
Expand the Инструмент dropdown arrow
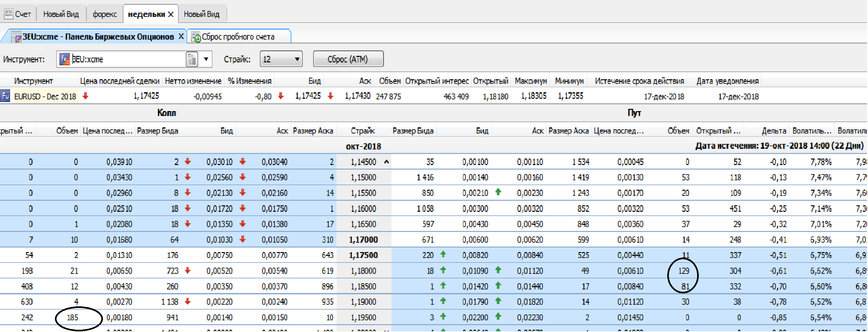tap(206, 59)
